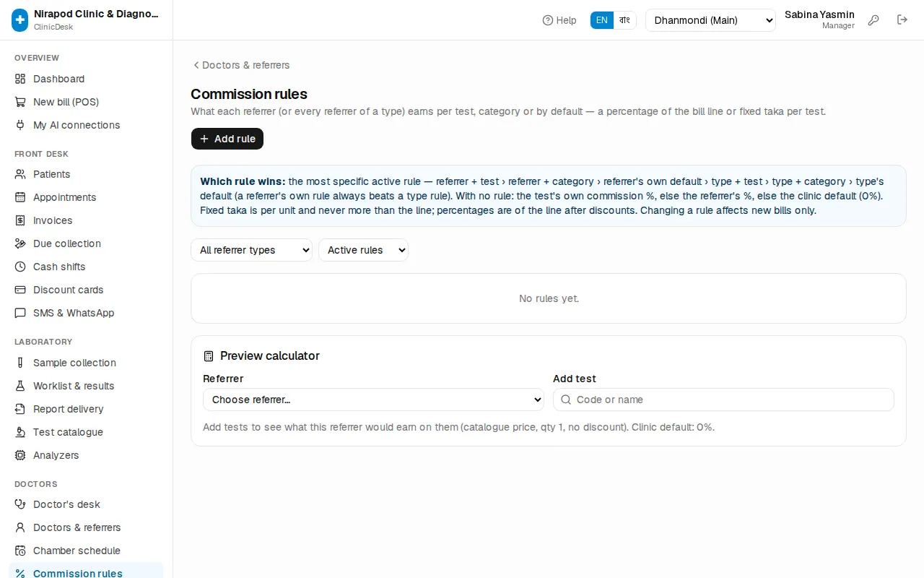Open Doctors & referrers in the sidebar

point(86,527)
